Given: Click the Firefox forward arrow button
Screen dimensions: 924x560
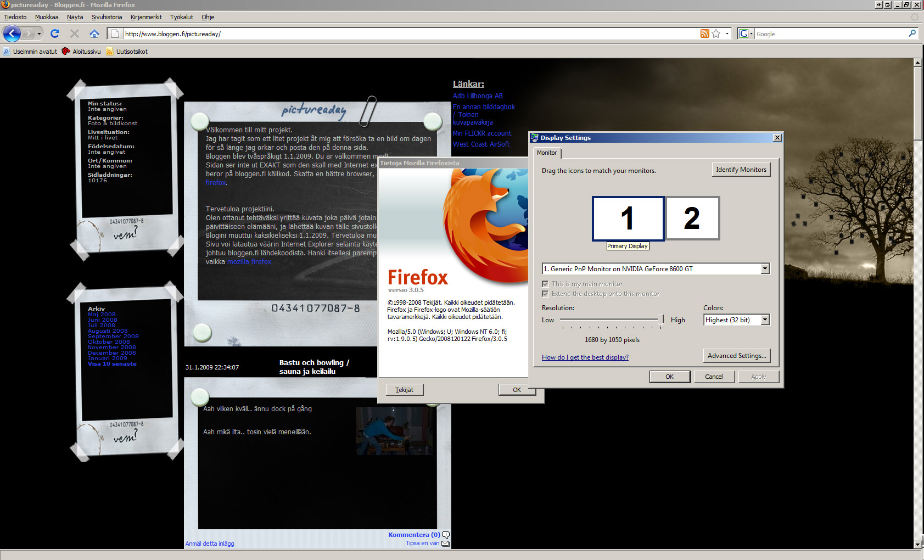Looking at the screenshot, I should 29,33.
